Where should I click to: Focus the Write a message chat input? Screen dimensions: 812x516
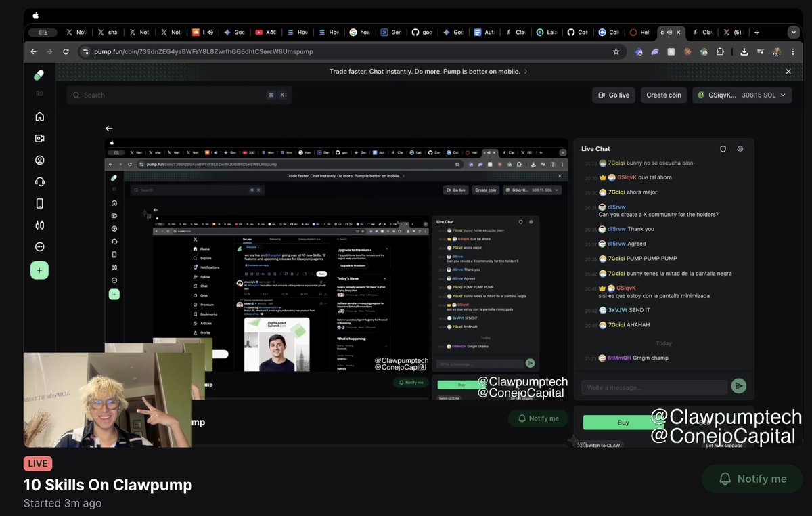pos(654,387)
